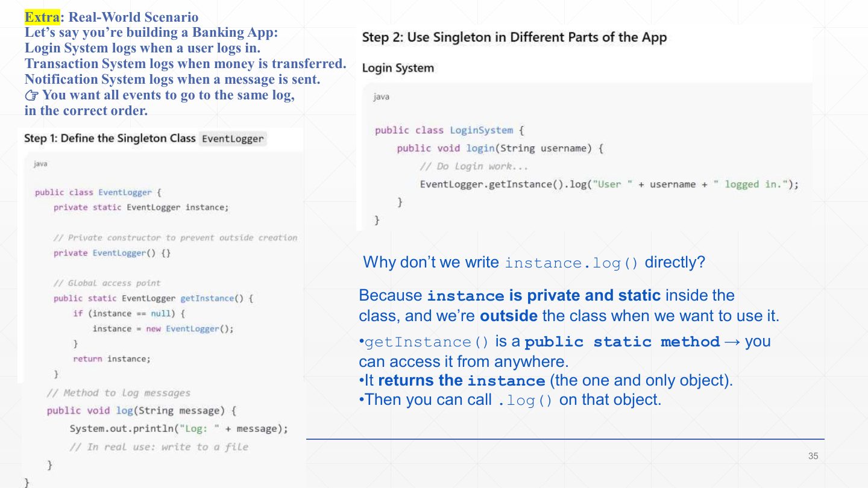
Task: Click the question "Why don't we write instance.log() directly?"
Action: pos(534,263)
